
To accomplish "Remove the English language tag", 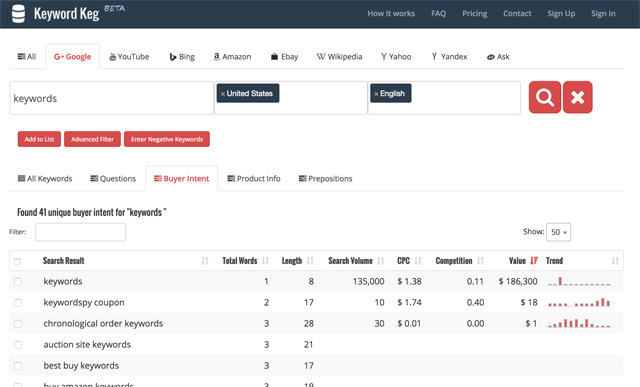I will click(376, 94).
